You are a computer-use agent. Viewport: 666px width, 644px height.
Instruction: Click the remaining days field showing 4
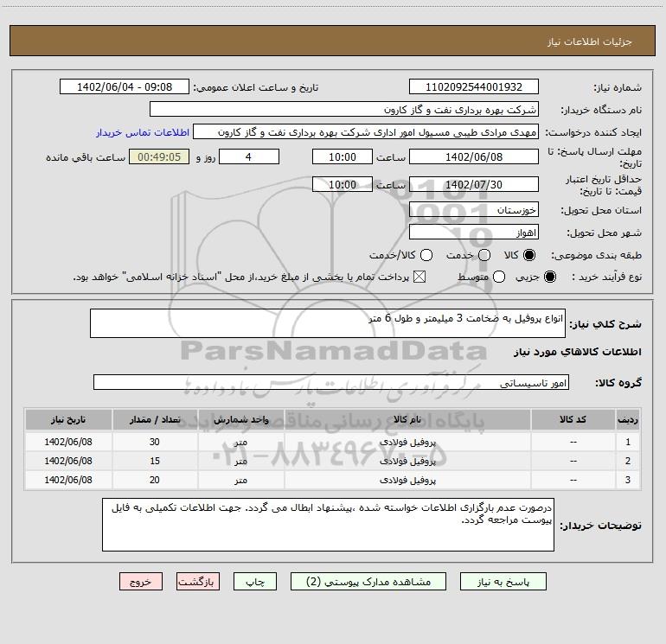249,156
